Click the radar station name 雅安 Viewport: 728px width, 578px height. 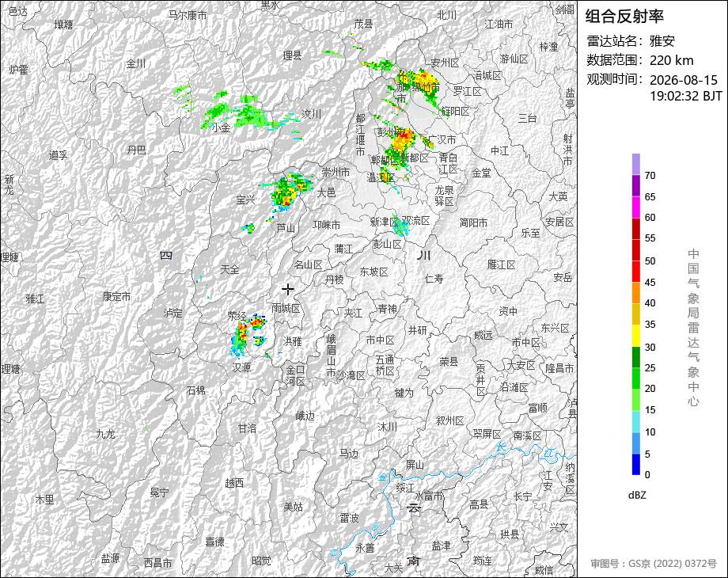coord(662,41)
